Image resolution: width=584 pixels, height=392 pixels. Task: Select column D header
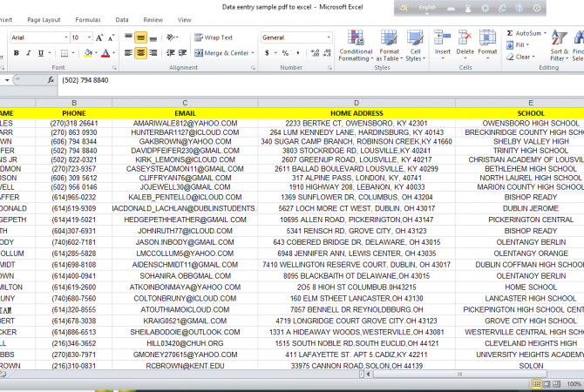tap(357, 103)
